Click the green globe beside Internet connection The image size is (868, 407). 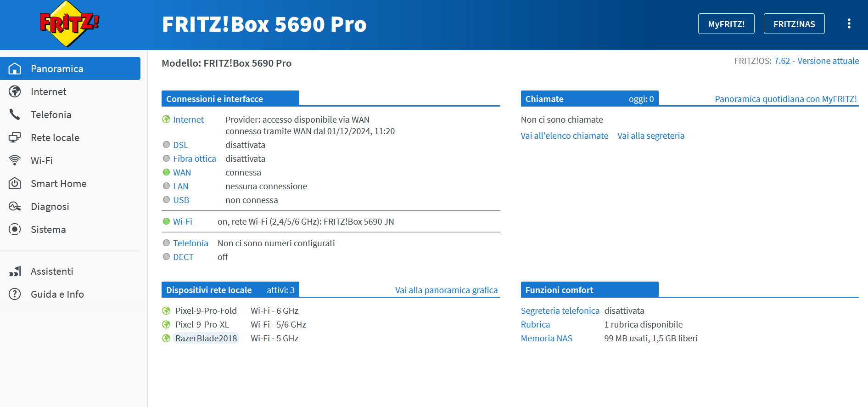166,119
